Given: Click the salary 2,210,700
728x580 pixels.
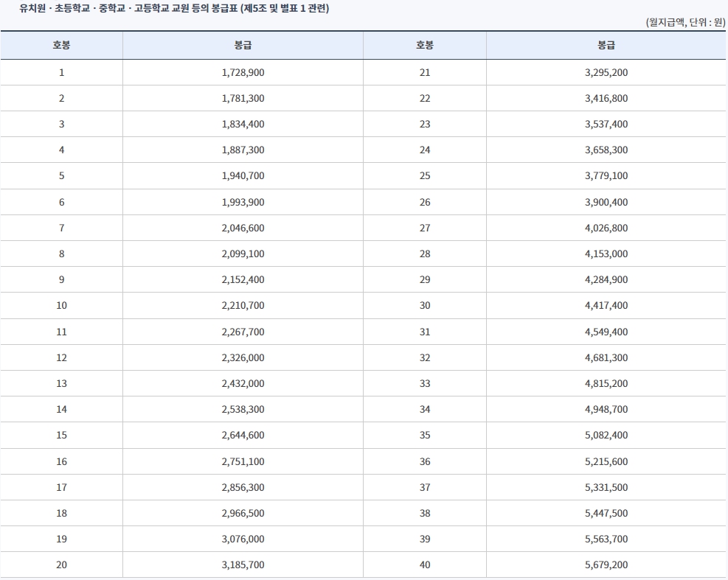Looking at the screenshot, I should pyautogui.click(x=243, y=305).
